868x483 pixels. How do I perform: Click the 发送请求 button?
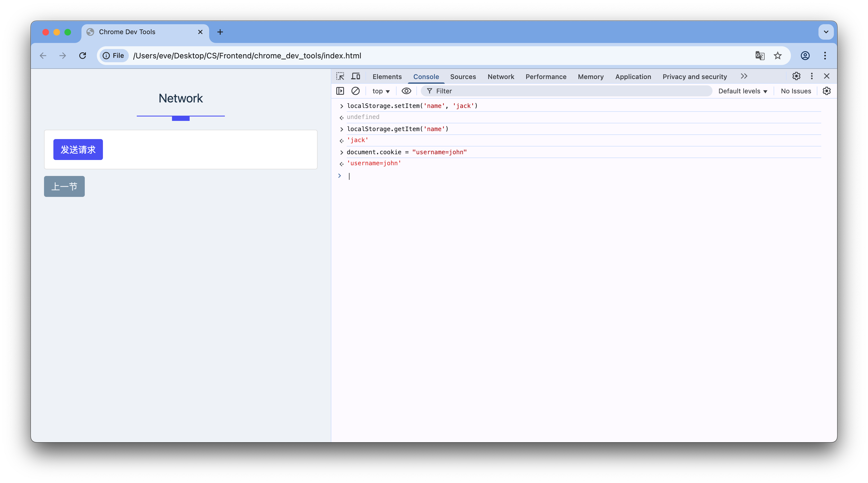78,149
